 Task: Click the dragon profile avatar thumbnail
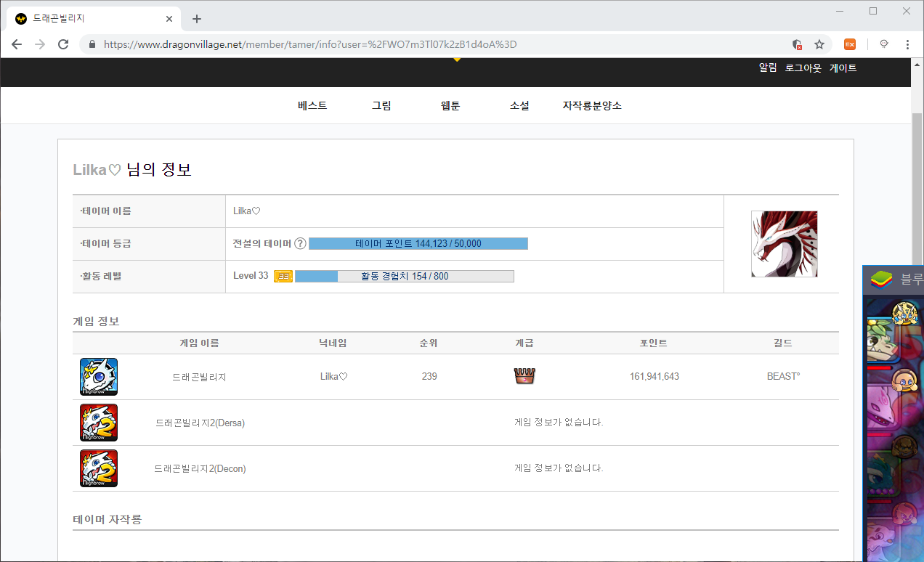point(784,244)
